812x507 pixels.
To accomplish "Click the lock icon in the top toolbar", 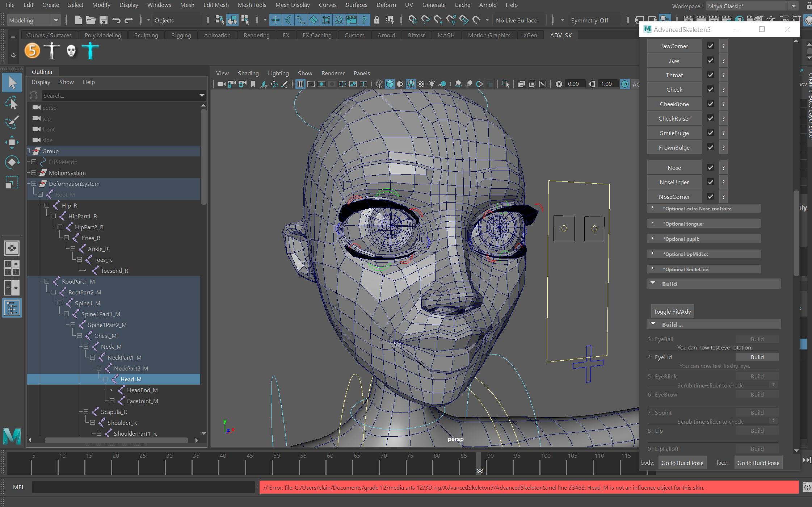I will pyautogui.click(x=377, y=20).
